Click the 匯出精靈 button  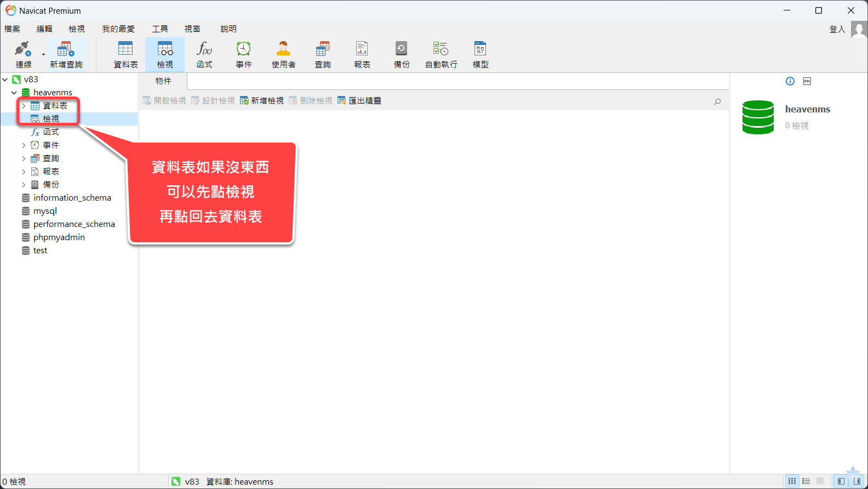click(x=359, y=101)
